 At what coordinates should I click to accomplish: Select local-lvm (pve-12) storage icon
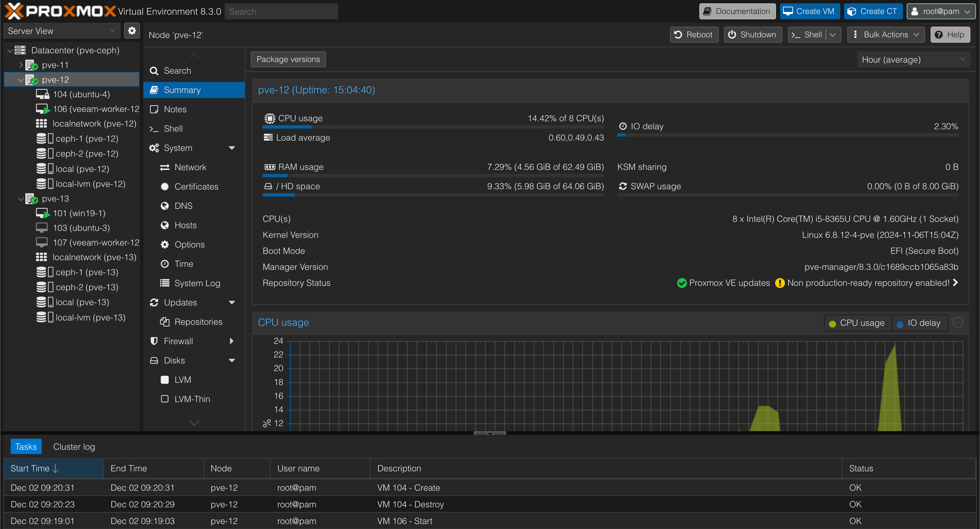(x=45, y=184)
